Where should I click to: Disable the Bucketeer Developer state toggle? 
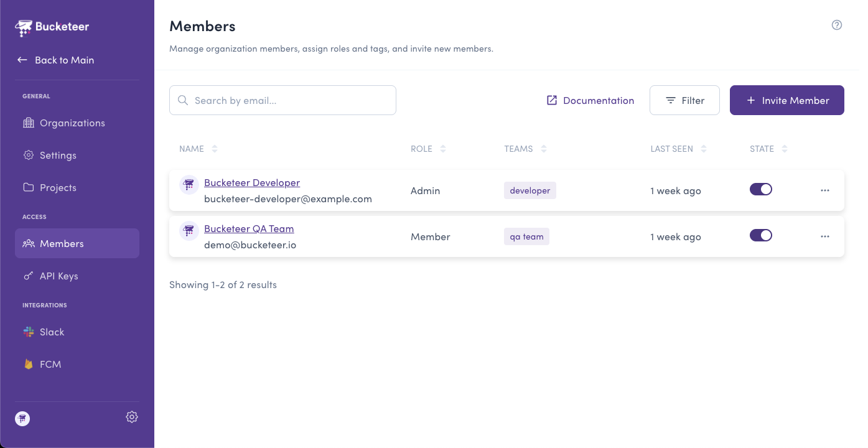click(760, 189)
